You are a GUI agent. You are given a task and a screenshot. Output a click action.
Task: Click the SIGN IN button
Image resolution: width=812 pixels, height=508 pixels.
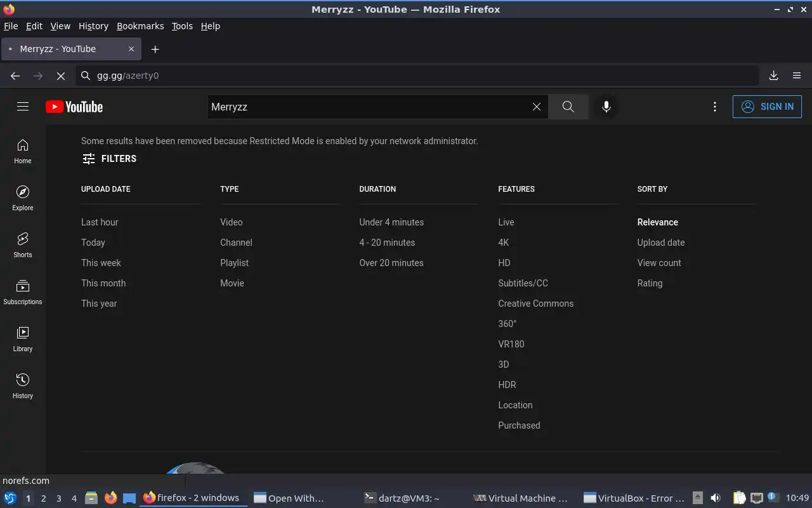767,107
